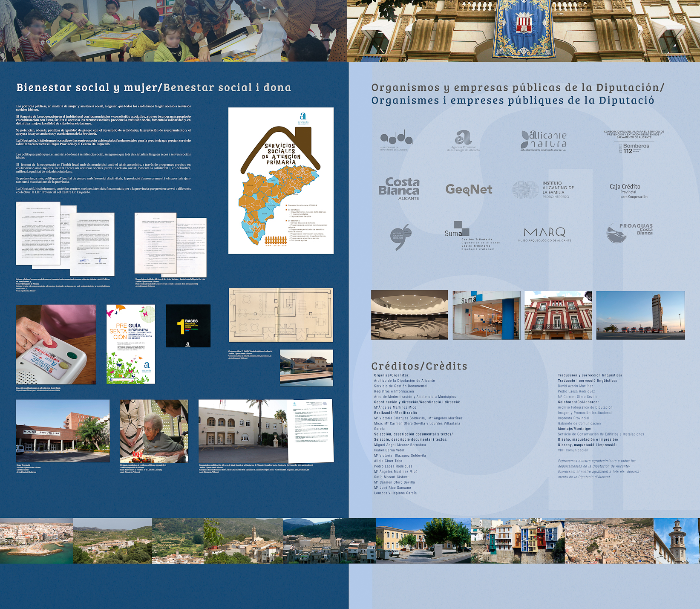This screenshot has width=700, height=609.
Task: Open the architectural floor plan drawing
Action: click(281, 315)
